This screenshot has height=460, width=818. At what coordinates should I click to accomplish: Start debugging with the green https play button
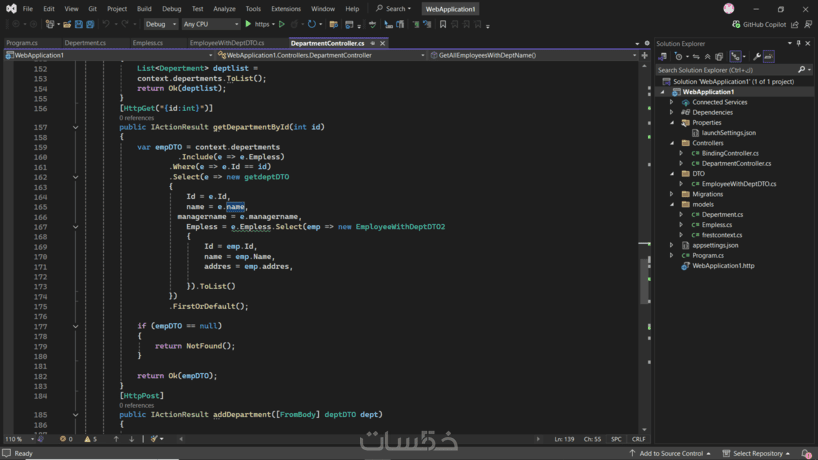tap(249, 24)
